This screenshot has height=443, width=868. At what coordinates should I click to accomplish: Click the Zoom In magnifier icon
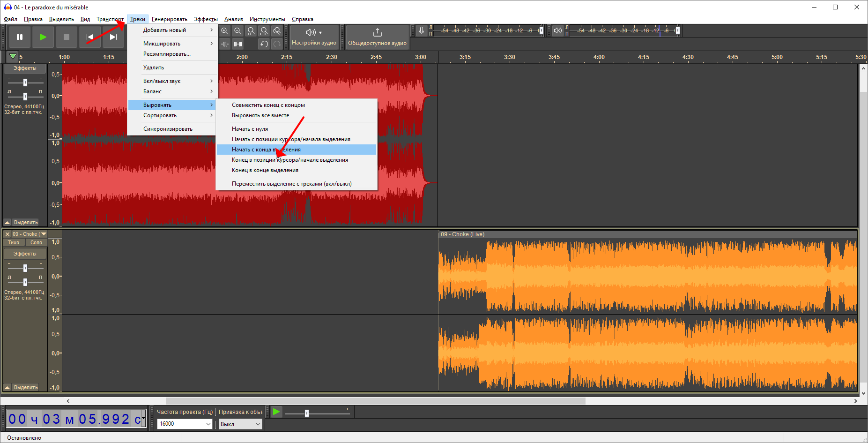pyautogui.click(x=225, y=31)
